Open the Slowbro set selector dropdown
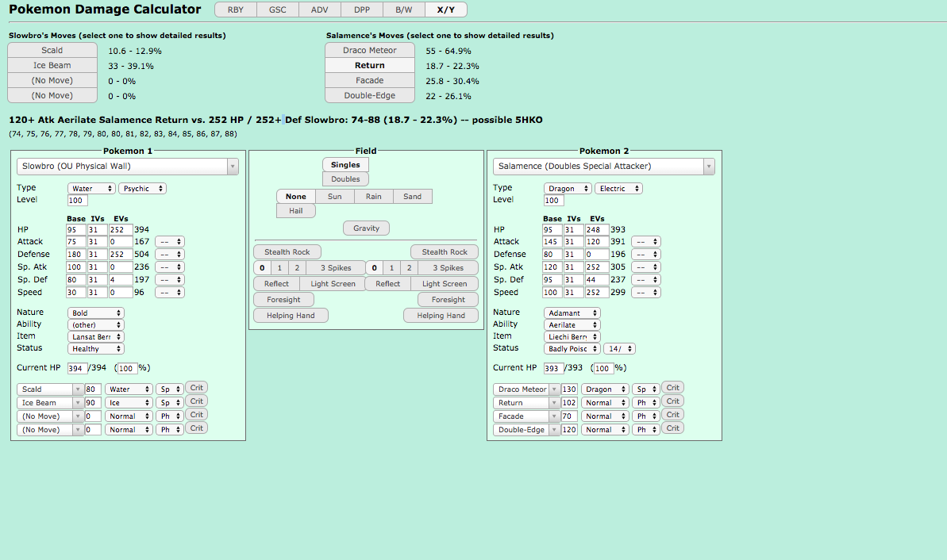The width and height of the screenshot is (947, 560). (128, 166)
